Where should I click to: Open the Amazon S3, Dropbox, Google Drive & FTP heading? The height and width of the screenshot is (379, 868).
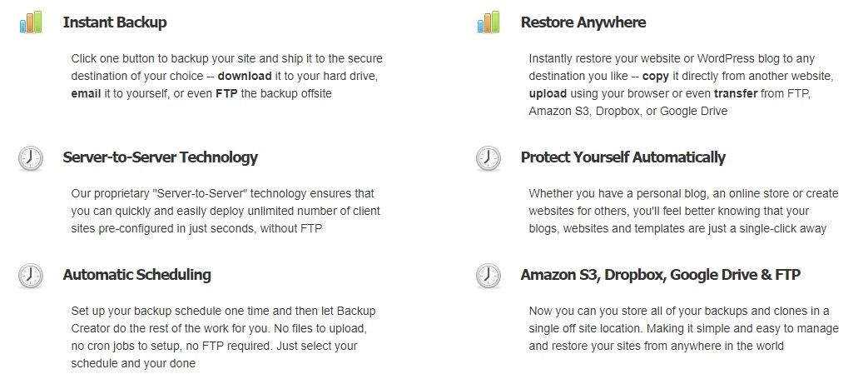pyautogui.click(x=660, y=275)
